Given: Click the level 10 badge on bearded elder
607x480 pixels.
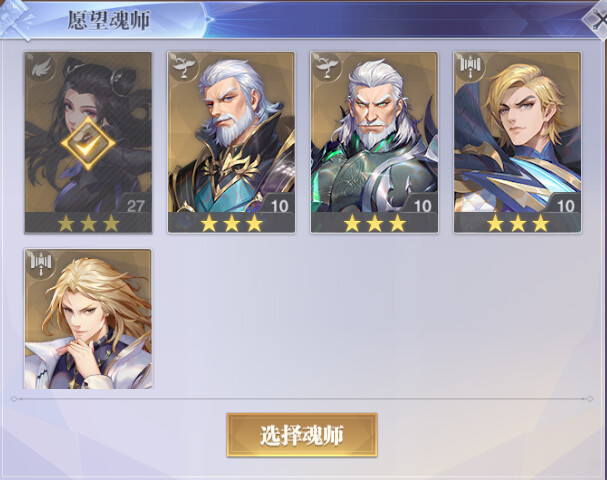Looking at the screenshot, I should point(279,205).
